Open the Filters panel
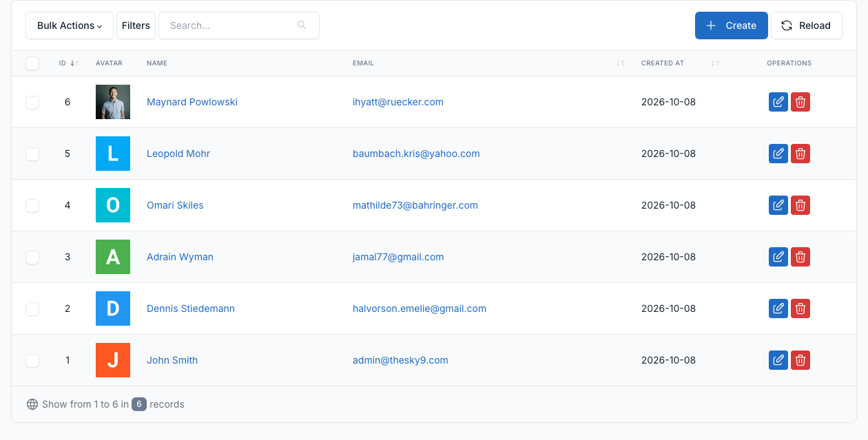868x440 pixels. pyautogui.click(x=136, y=25)
